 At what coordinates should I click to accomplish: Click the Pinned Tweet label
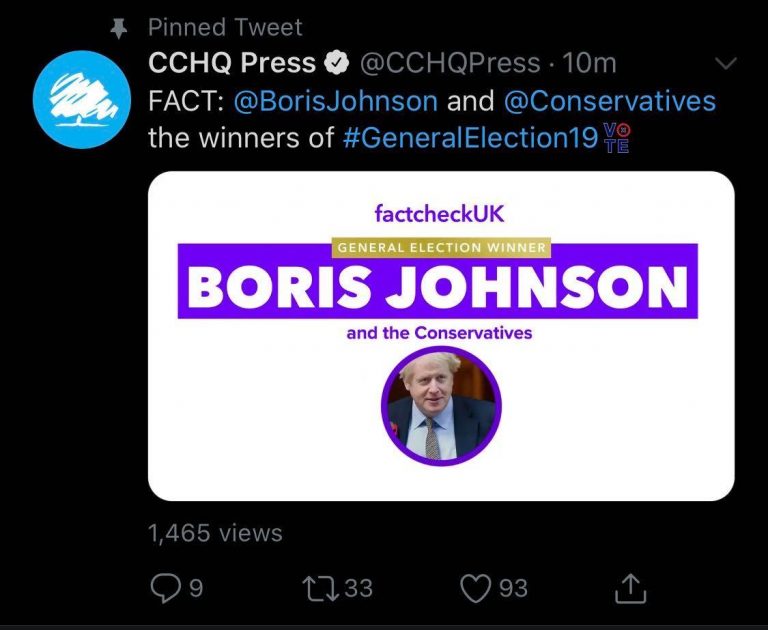225,26
